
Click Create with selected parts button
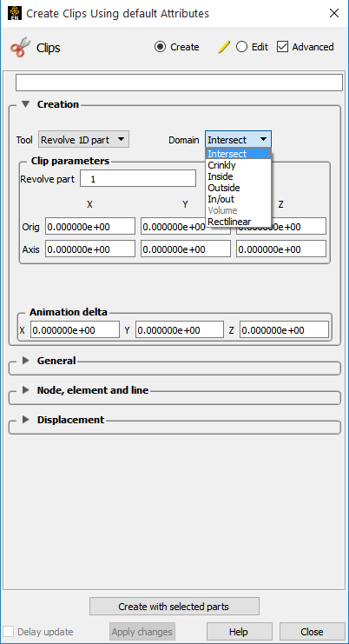[x=174, y=607]
